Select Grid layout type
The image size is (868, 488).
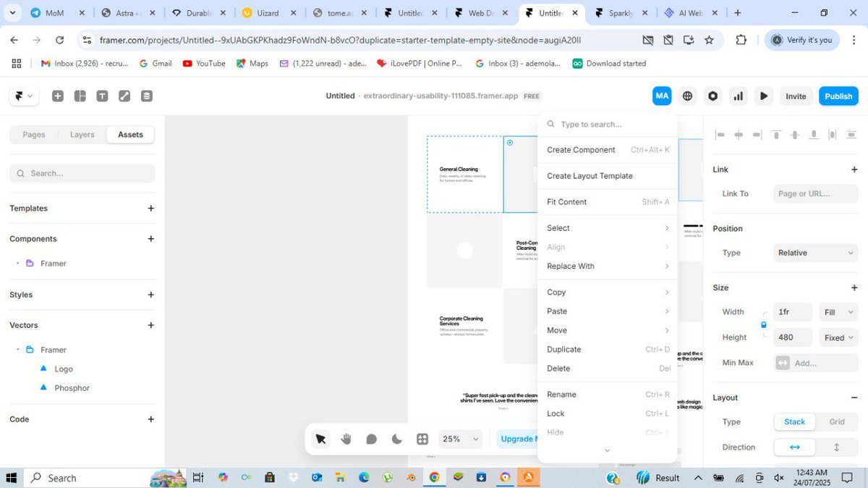[837, 422]
